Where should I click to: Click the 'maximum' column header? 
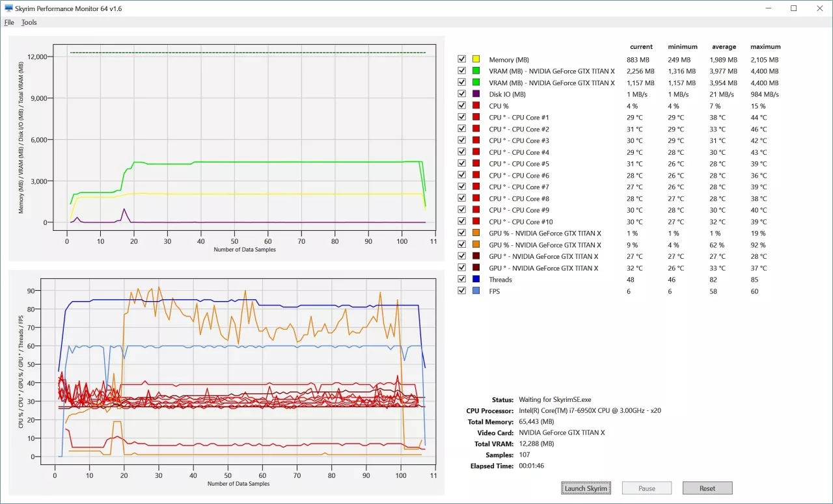[765, 47]
